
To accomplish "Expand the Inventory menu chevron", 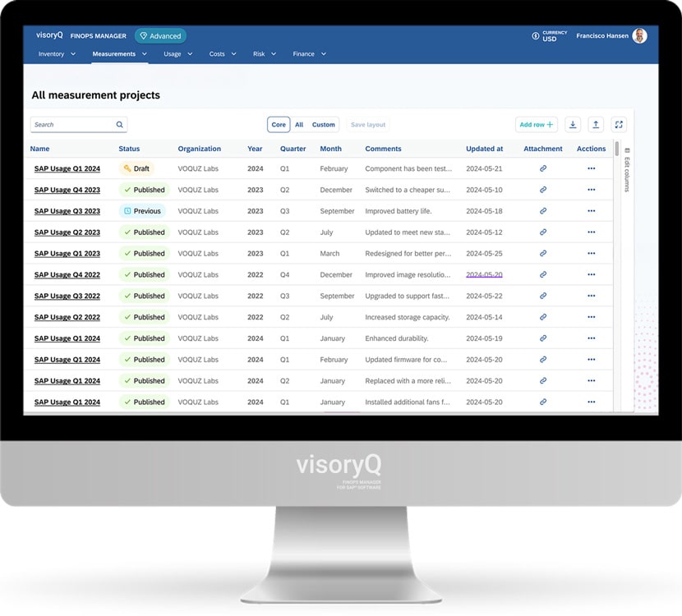I will tap(73, 54).
